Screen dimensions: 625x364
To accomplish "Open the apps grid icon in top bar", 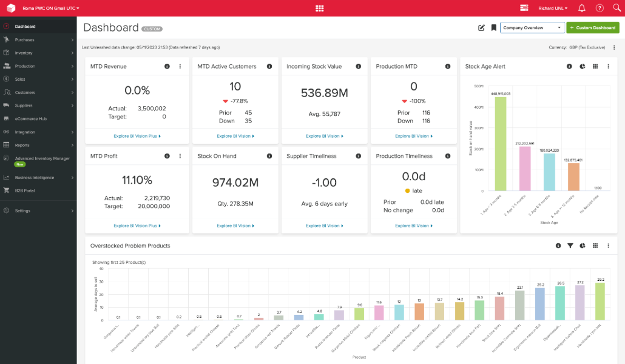I will 320,8.
